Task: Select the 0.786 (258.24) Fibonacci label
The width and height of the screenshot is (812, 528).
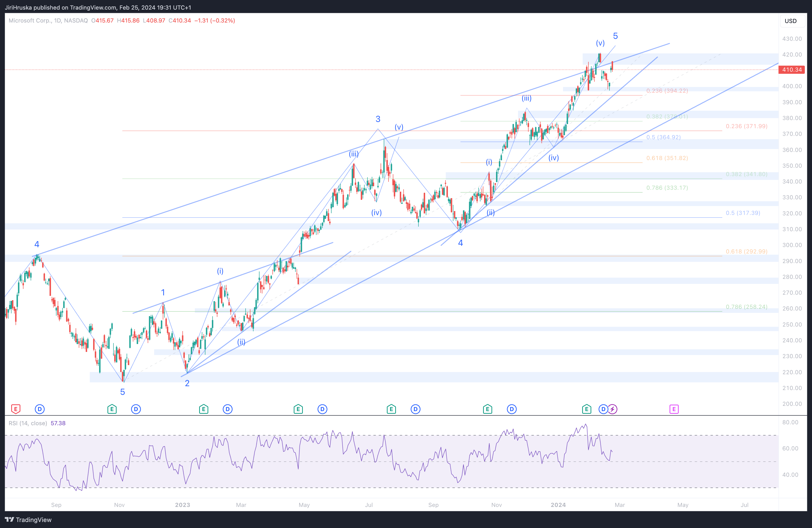Action: coord(746,307)
